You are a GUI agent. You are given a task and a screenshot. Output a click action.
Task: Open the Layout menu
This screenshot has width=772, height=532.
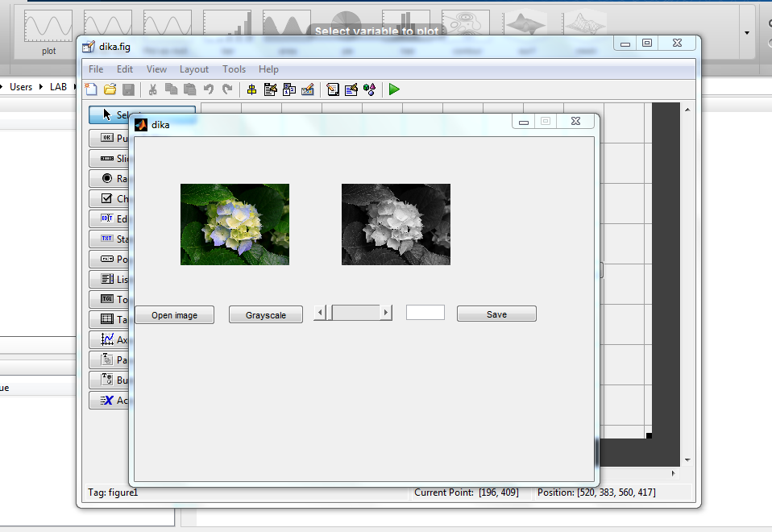click(194, 69)
